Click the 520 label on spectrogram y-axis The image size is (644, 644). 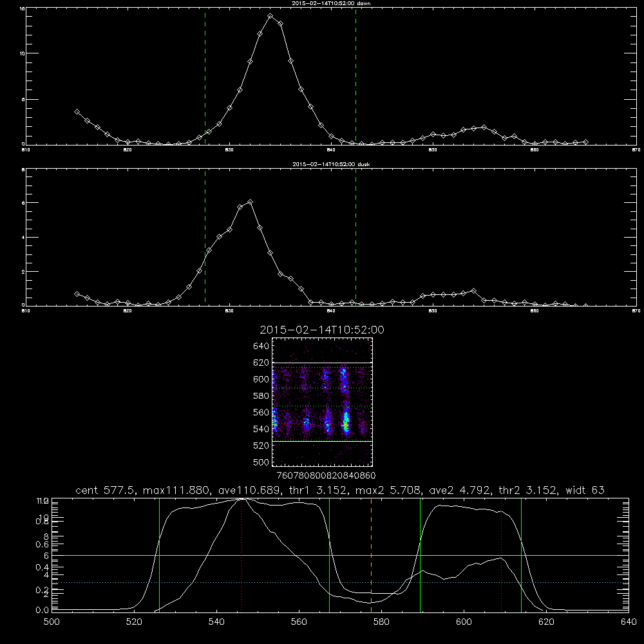coord(261,446)
